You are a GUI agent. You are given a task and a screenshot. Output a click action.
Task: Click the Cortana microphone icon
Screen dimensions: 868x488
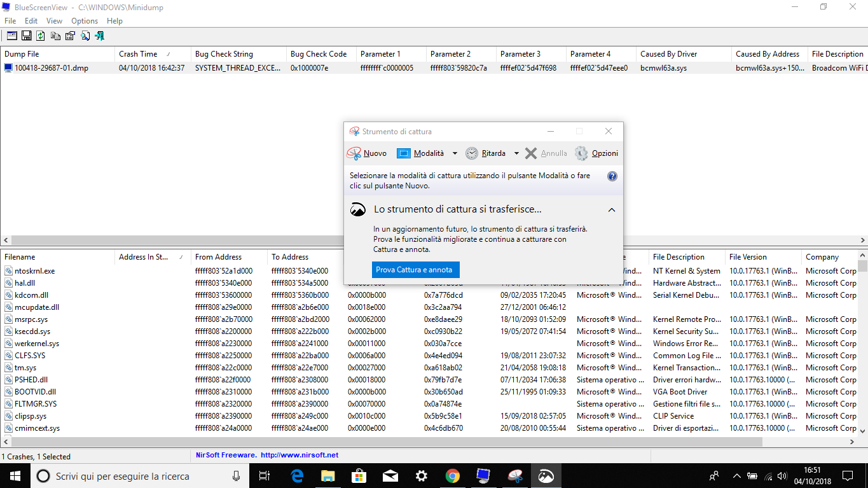click(237, 476)
